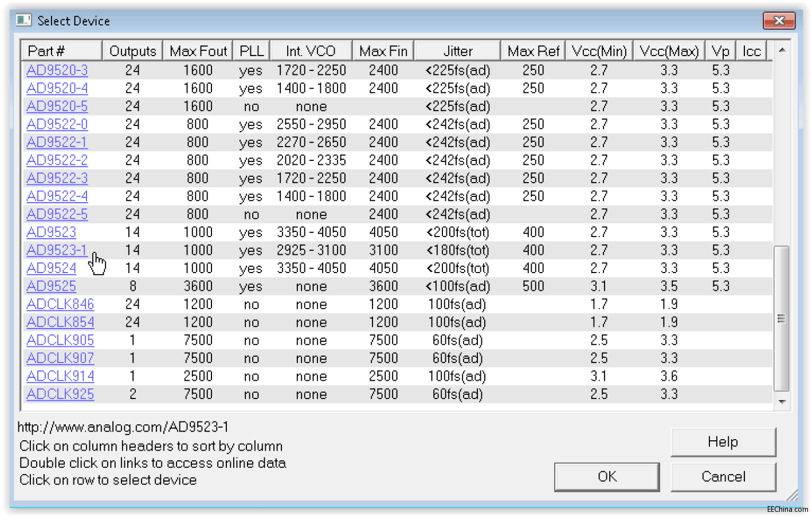
Task: Open the ADCLK925 part link
Action: point(60,394)
